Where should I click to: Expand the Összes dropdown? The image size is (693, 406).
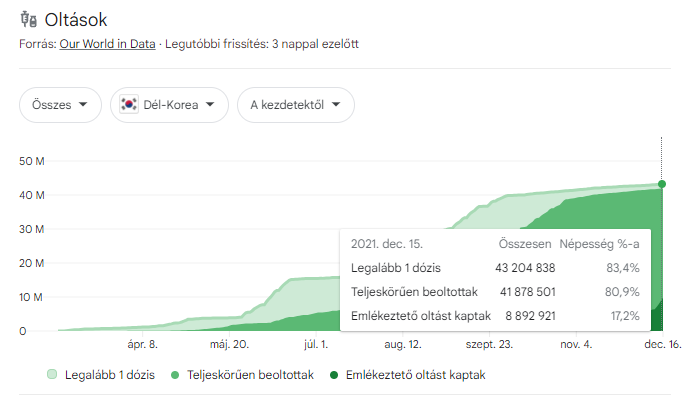coord(60,105)
